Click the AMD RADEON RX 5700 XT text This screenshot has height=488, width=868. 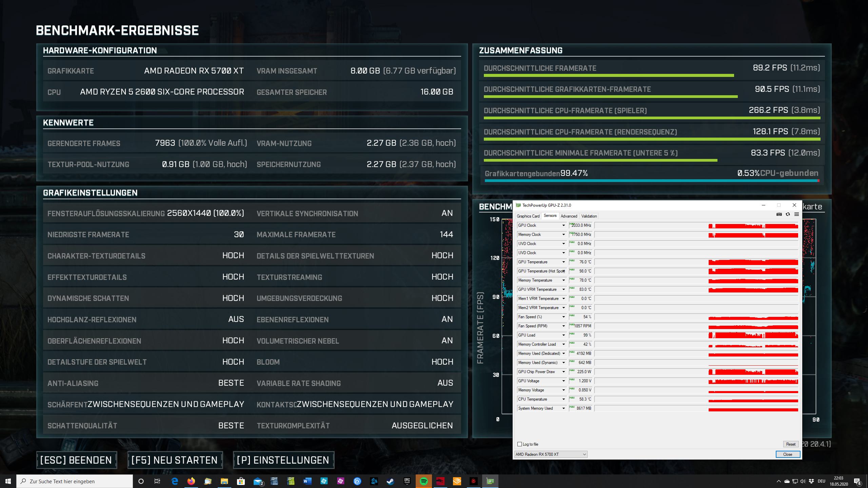point(194,71)
